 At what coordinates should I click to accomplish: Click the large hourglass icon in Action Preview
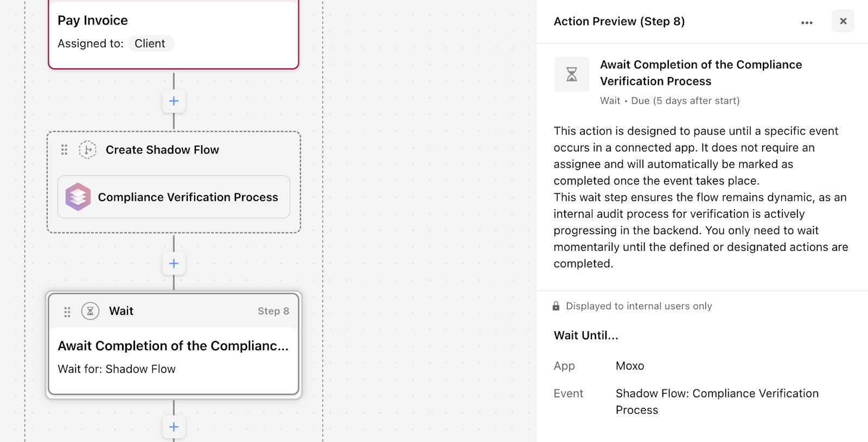pyautogui.click(x=571, y=74)
